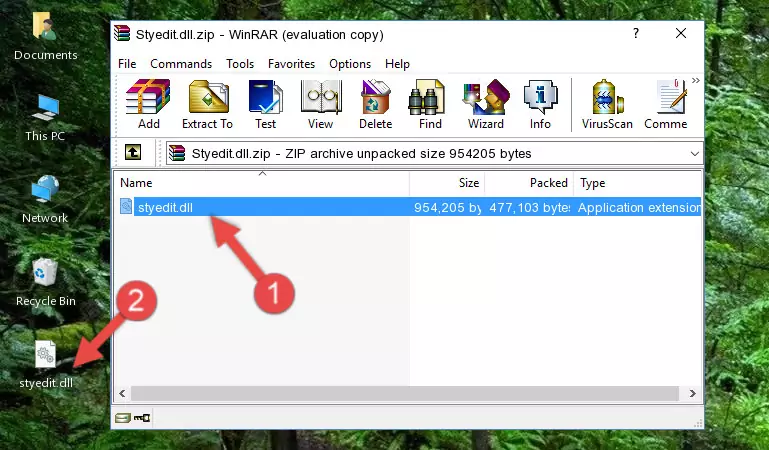This screenshot has width=769, height=450.
Task: Click the drive icon in status bar
Action: (123, 418)
